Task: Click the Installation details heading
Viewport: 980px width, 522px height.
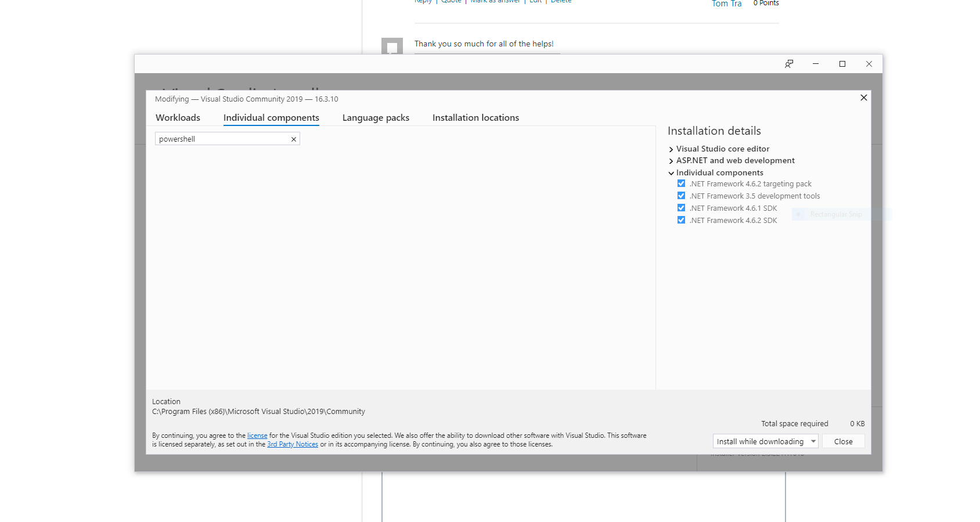Action: pos(714,131)
